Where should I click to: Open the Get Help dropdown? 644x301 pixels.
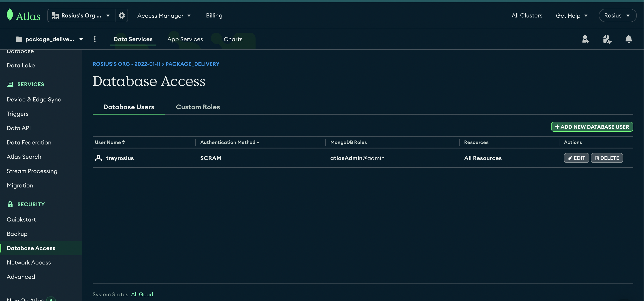[571, 15]
